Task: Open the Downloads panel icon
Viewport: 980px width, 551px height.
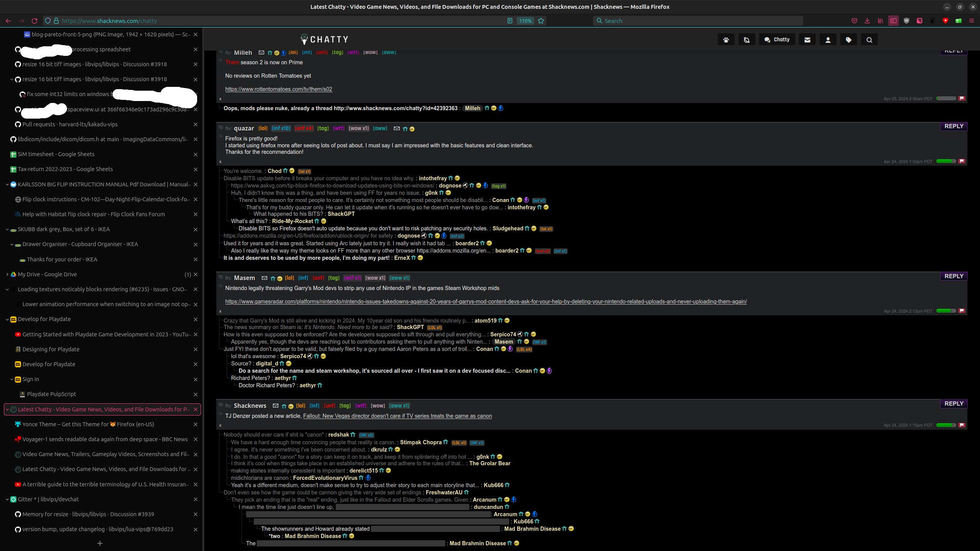Action: pos(867,21)
